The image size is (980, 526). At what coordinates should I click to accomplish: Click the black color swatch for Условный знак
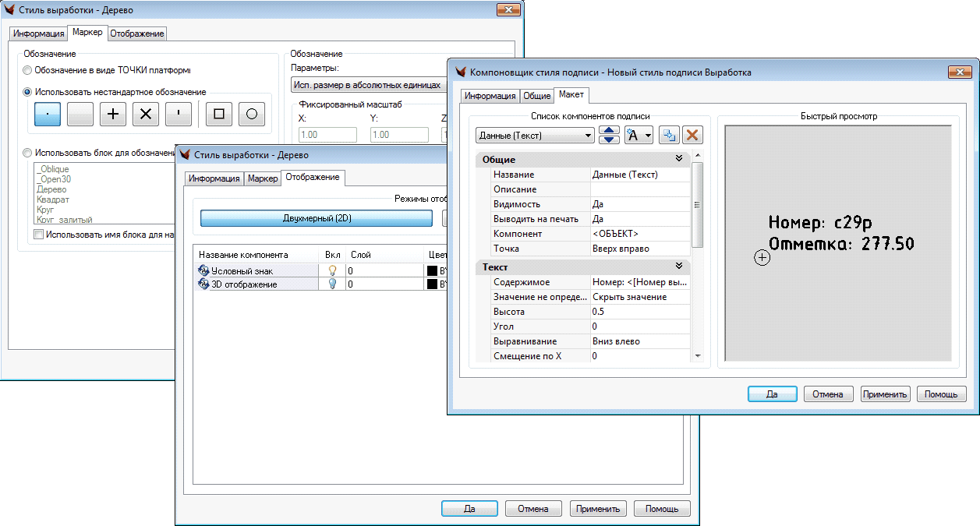pos(432,270)
